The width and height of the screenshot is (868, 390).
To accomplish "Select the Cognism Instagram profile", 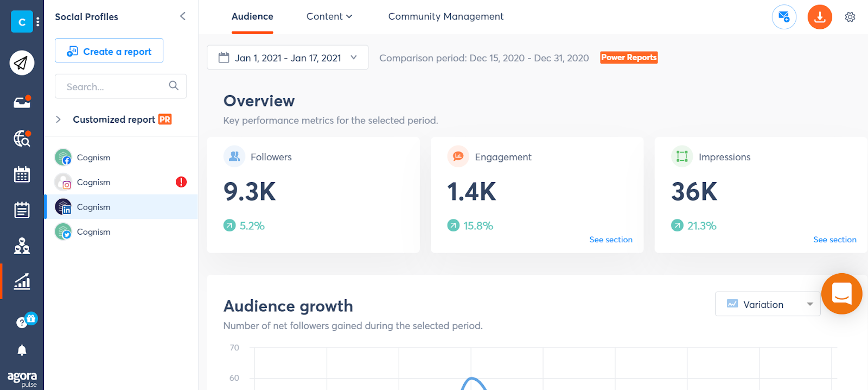I will tap(93, 183).
